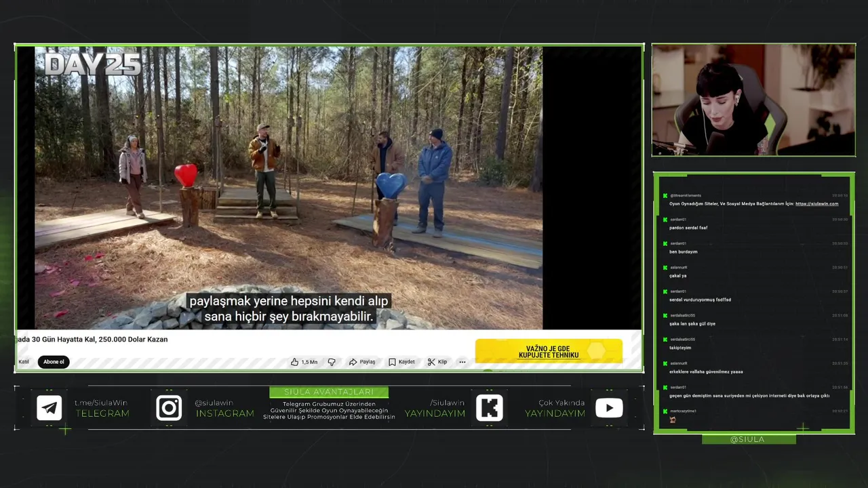
Task: Click the /Siulawin Kick channel text
Action: tap(448, 403)
